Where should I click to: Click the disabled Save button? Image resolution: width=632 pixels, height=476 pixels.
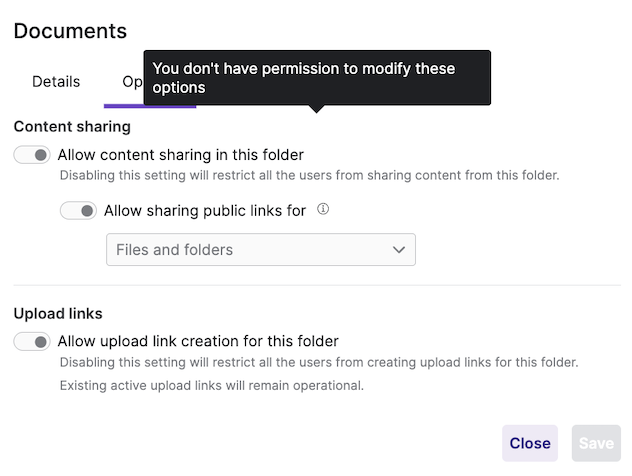pos(596,443)
